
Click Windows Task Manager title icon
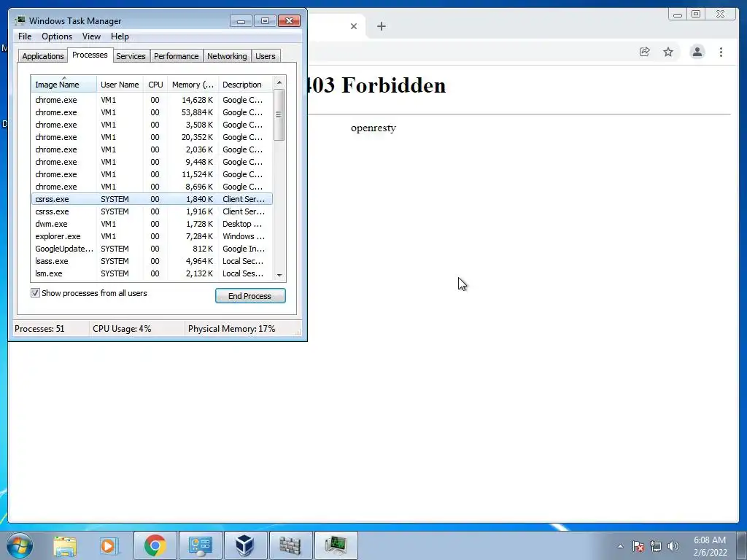[x=20, y=20]
